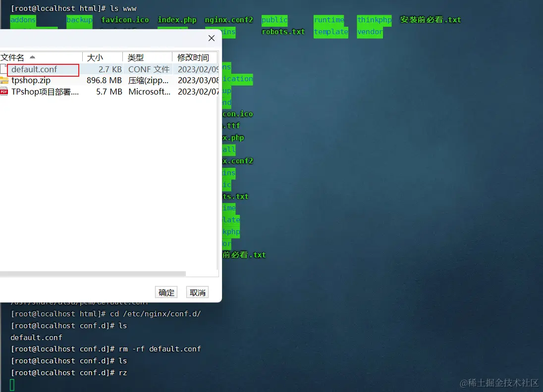Click the 取消 button

pos(197,293)
